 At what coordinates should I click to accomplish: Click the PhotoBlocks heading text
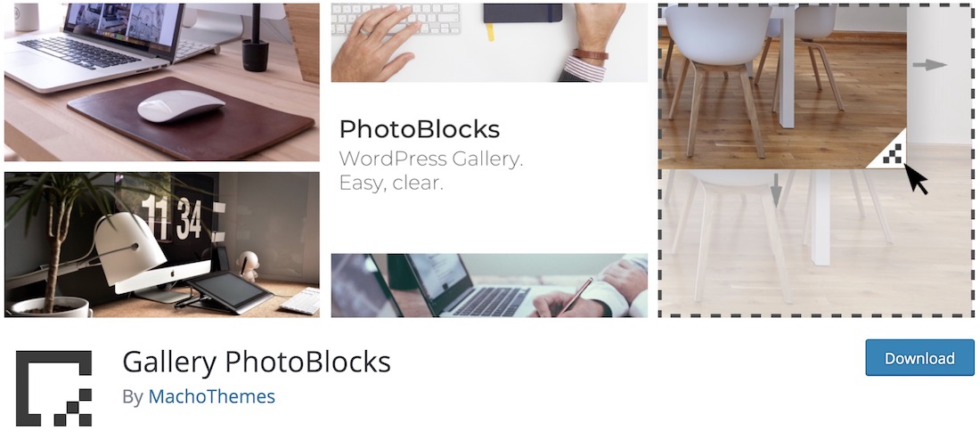(420, 129)
